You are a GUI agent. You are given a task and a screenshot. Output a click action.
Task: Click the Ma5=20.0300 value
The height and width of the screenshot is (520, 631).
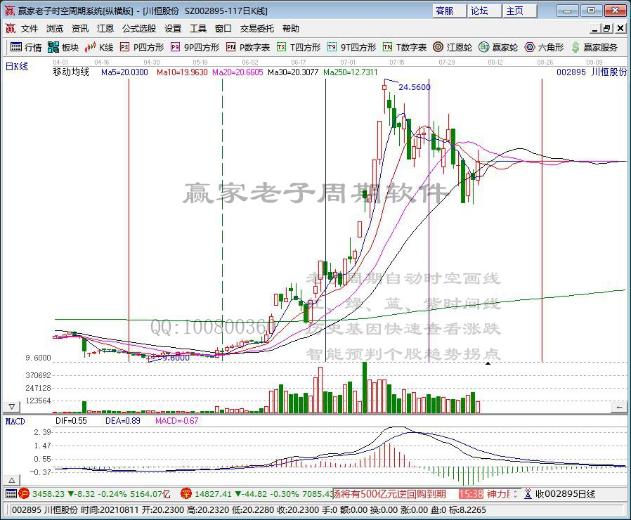[125, 72]
